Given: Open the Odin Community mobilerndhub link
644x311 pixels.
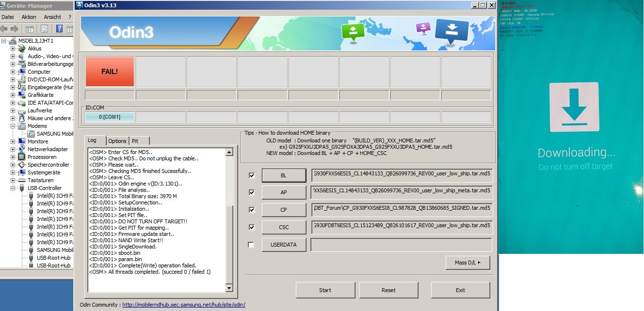Looking at the screenshot, I should tap(184, 305).
